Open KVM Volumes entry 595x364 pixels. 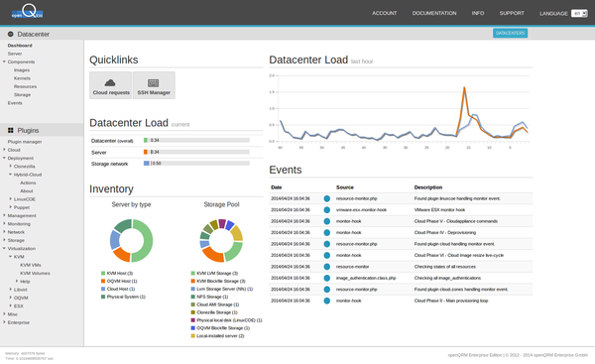point(35,274)
